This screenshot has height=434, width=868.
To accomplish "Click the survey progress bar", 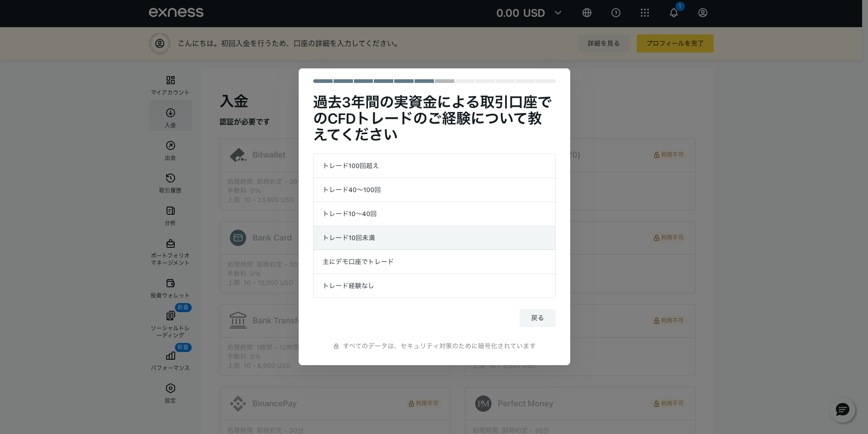I will click(434, 81).
